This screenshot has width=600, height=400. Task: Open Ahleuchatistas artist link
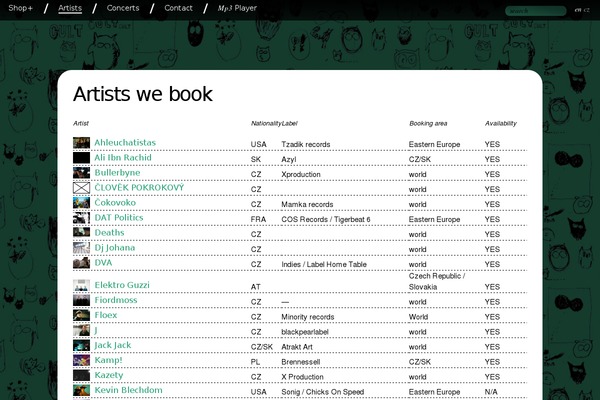pos(125,143)
